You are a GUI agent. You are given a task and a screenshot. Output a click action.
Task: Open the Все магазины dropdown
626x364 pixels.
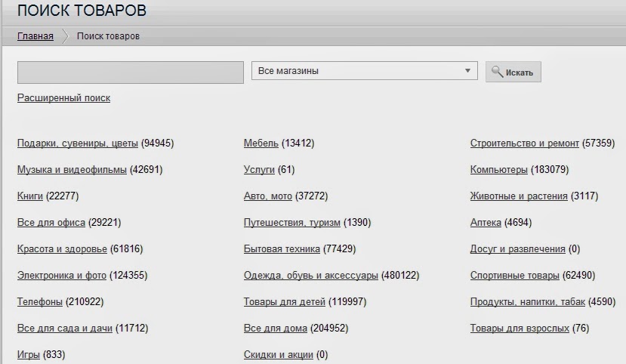364,71
